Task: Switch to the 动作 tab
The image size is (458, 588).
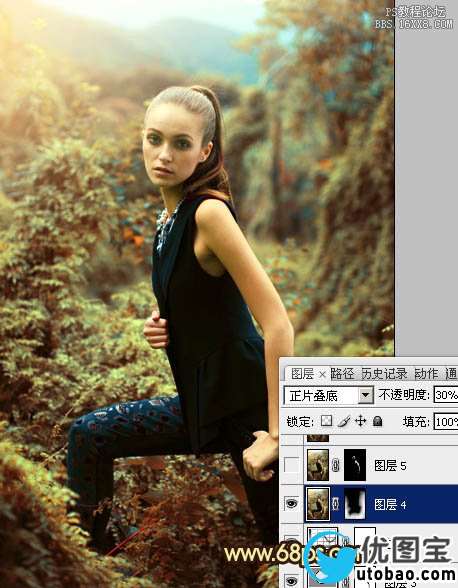Action: coord(426,374)
